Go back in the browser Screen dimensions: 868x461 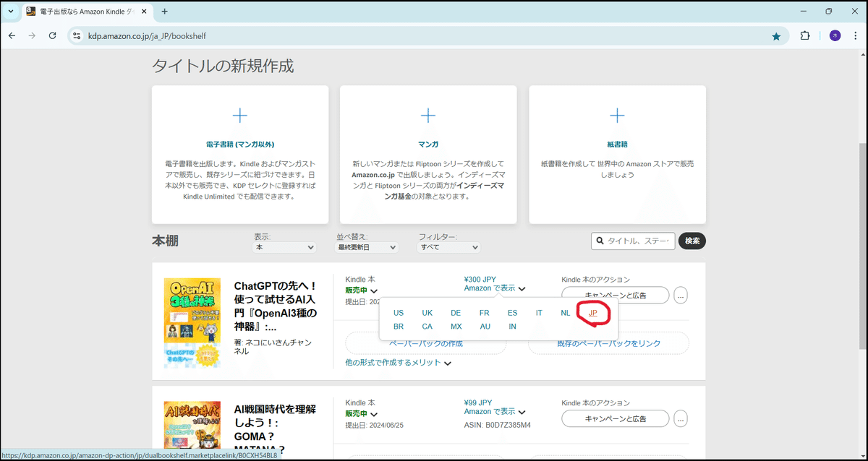point(12,35)
